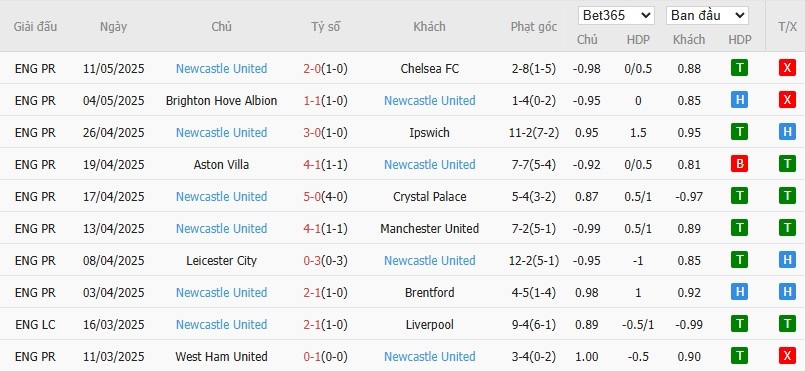Click green T T/X badge in Liverpool row
Image resolution: width=805 pixels, height=371 pixels.
787,324
